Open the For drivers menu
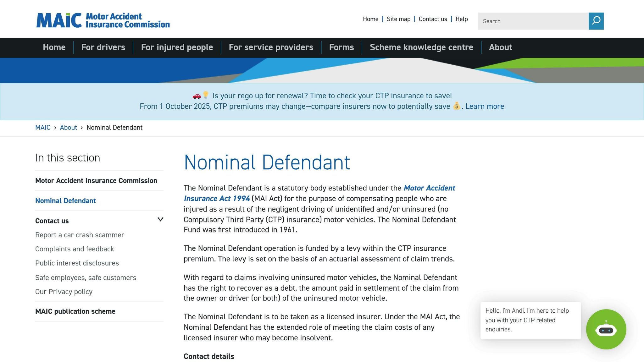Viewport: 644px width, 362px height. tap(103, 47)
